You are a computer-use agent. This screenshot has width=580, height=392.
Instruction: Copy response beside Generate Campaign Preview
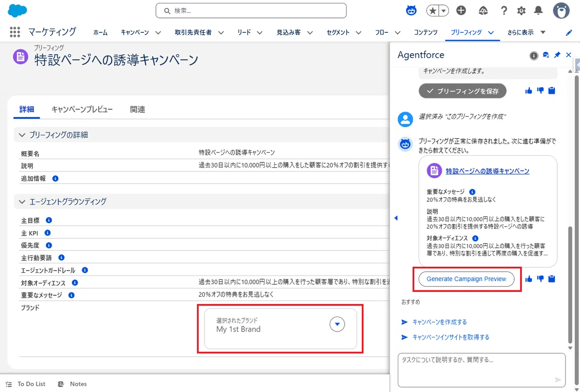tap(552, 279)
